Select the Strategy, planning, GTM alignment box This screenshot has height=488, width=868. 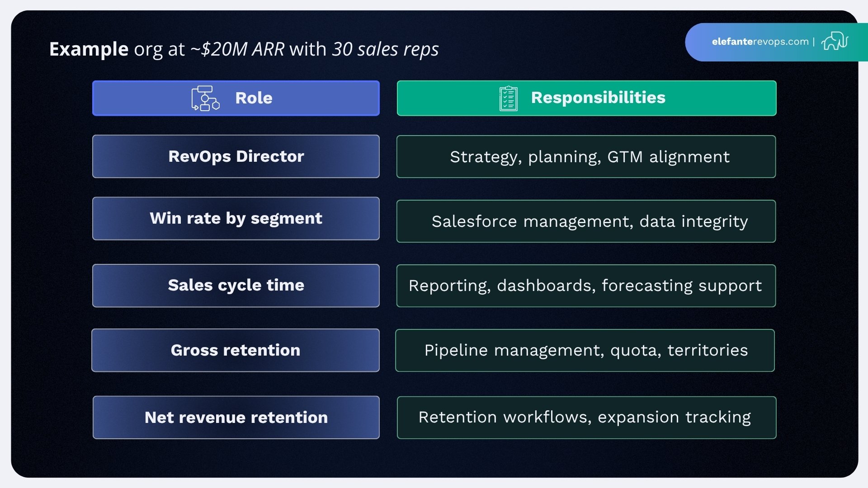pos(586,156)
